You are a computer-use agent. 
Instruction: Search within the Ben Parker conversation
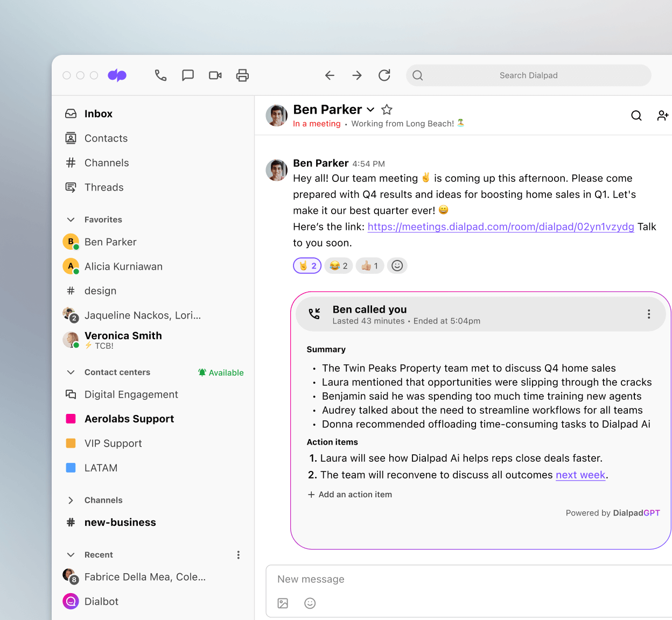636,115
